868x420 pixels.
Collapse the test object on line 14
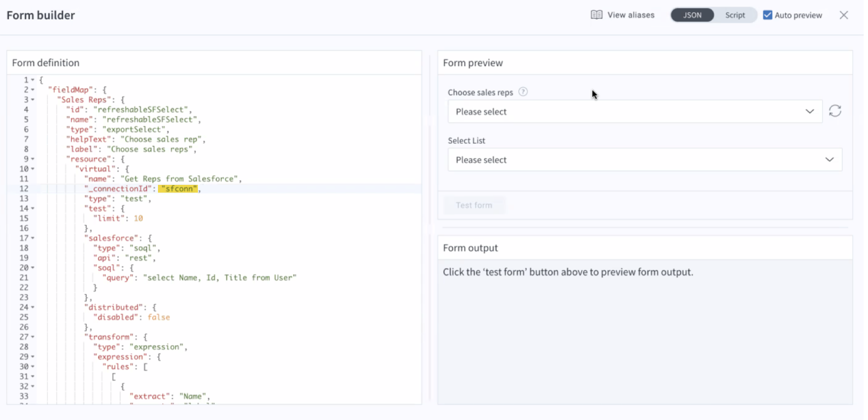[33, 208]
